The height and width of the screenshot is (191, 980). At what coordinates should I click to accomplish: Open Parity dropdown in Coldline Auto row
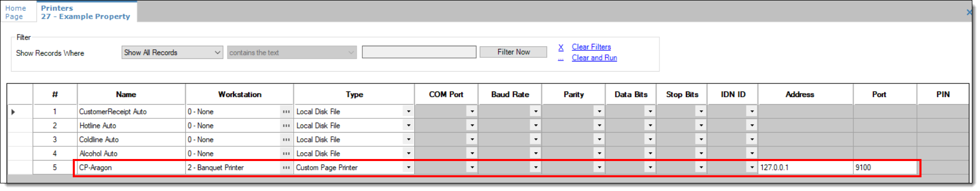(x=599, y=140)
